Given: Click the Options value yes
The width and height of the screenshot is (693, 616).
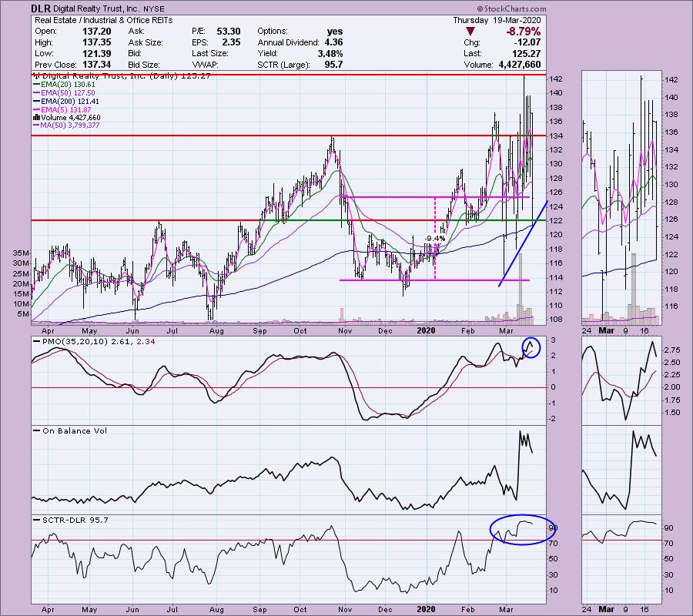Looking at the screenshot, I should pos(335,32).
